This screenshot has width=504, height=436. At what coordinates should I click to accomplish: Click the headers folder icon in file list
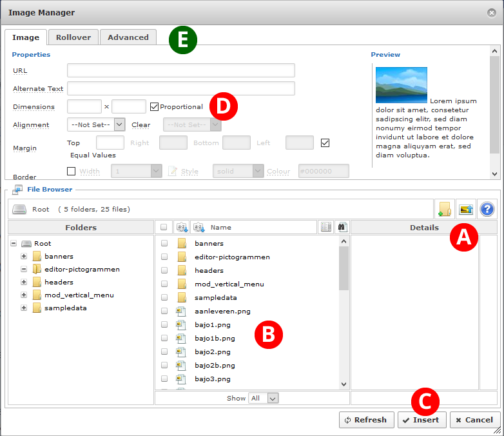[182, 270]
